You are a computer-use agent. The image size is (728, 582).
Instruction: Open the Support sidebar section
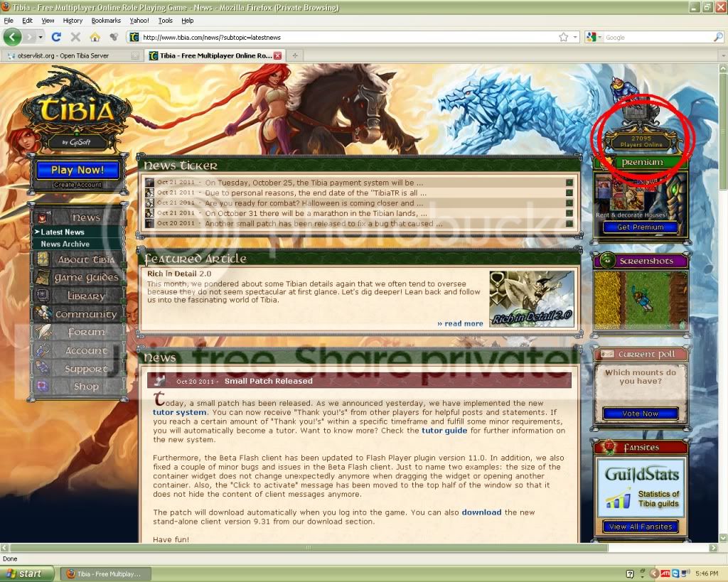78,369
